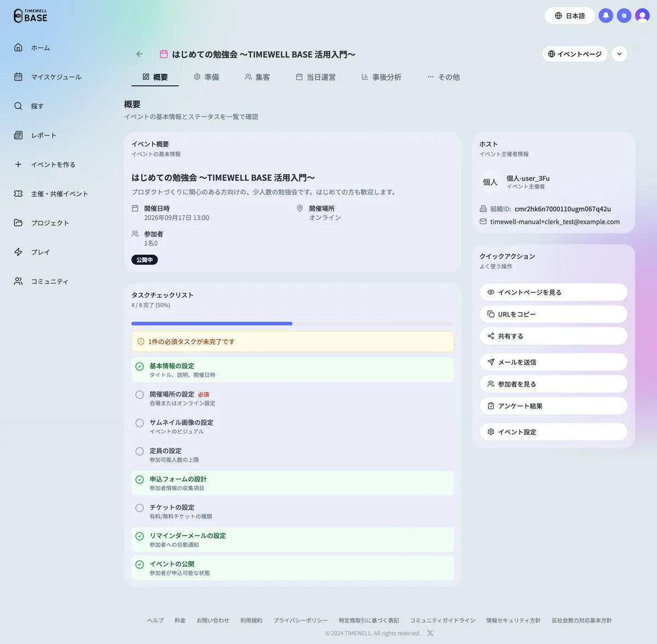Click the pink calendar icon beside event title
Viewport: 657px width, 644px height.
(x=163, y=54)
